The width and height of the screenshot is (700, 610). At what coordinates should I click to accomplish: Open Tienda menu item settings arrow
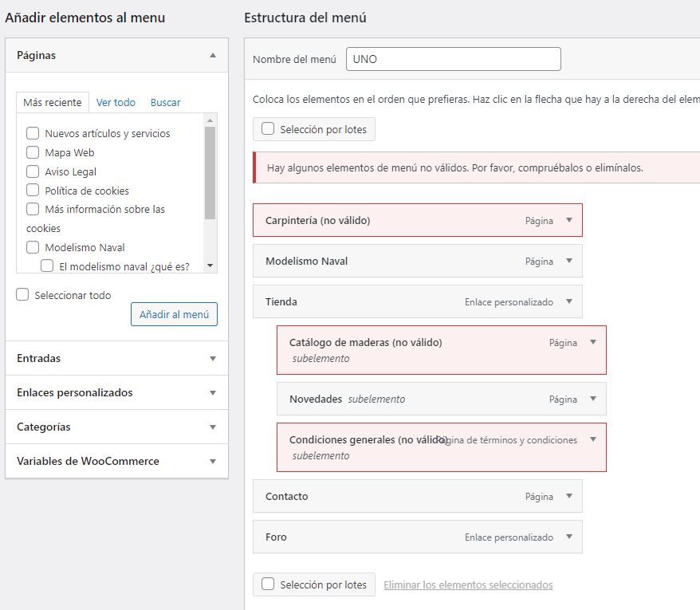pos(569,301)
